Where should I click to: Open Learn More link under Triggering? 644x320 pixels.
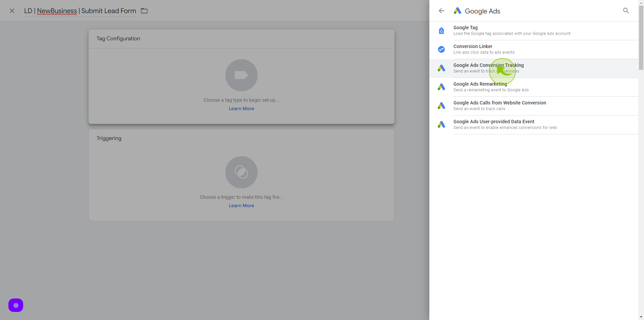click(x=241, y=205)
